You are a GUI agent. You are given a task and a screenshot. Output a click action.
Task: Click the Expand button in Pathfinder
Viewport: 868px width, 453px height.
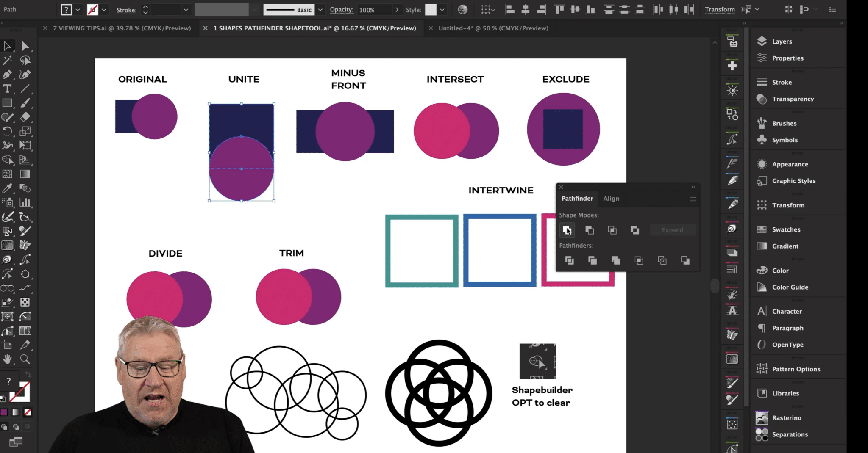(673, 230)
